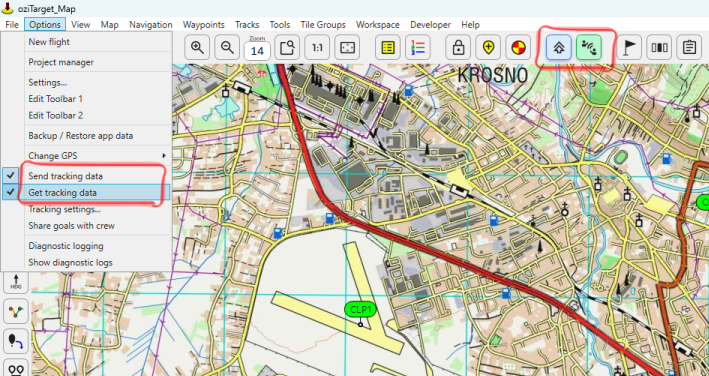The image size is (709, 376).
Task: Uncheck Send tracking data
Action: [x=86, y=176]
